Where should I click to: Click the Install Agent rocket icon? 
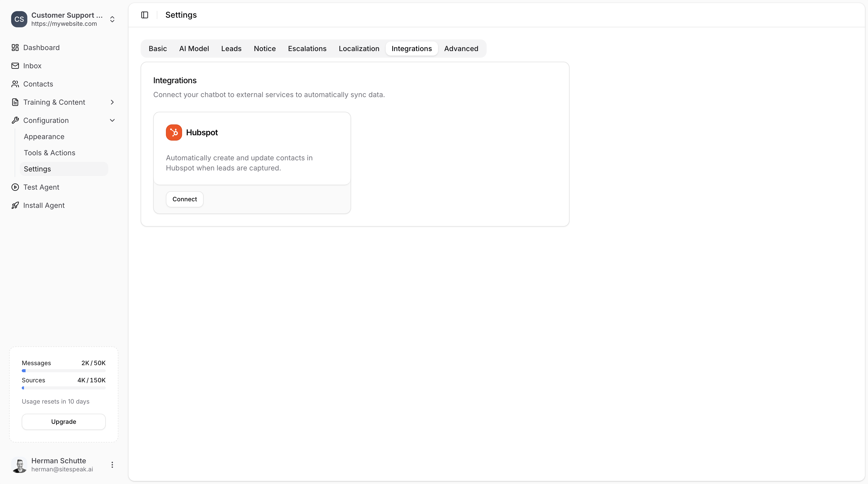(15, 205)
